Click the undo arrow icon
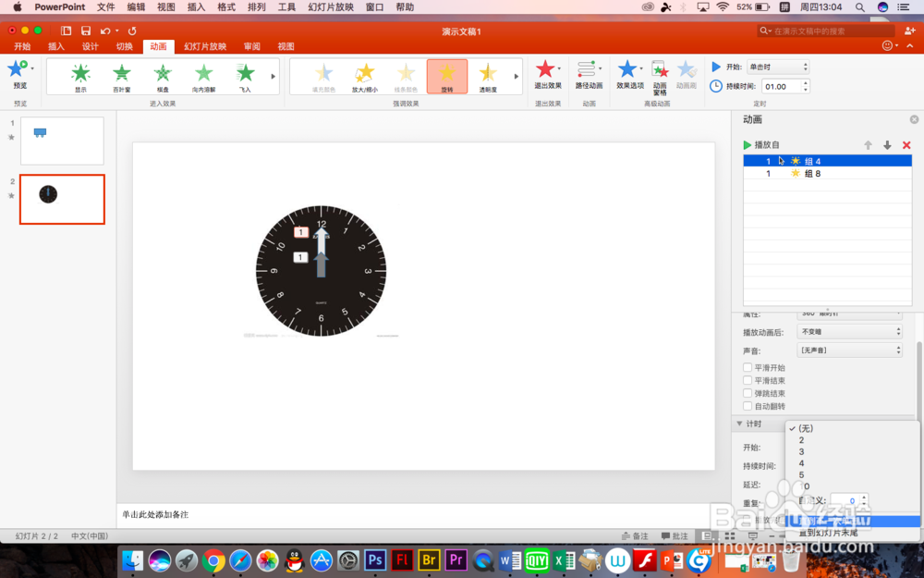 point(105,31)
